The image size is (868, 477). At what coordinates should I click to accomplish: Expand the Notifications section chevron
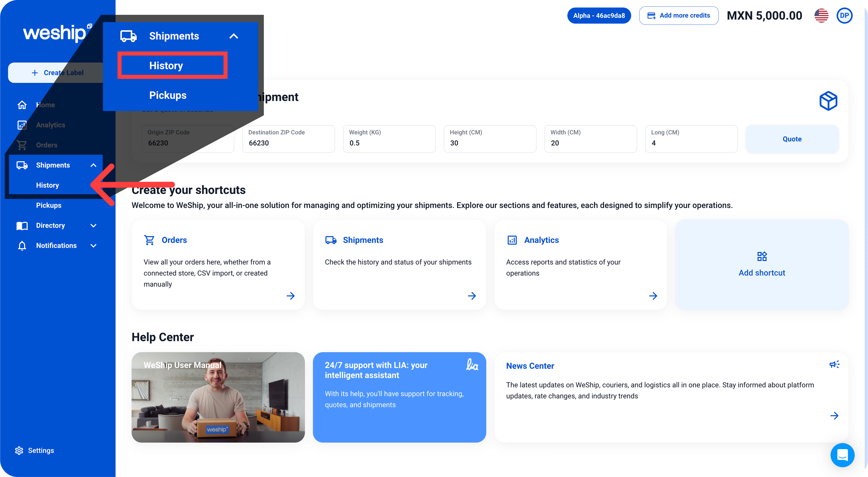94,246
